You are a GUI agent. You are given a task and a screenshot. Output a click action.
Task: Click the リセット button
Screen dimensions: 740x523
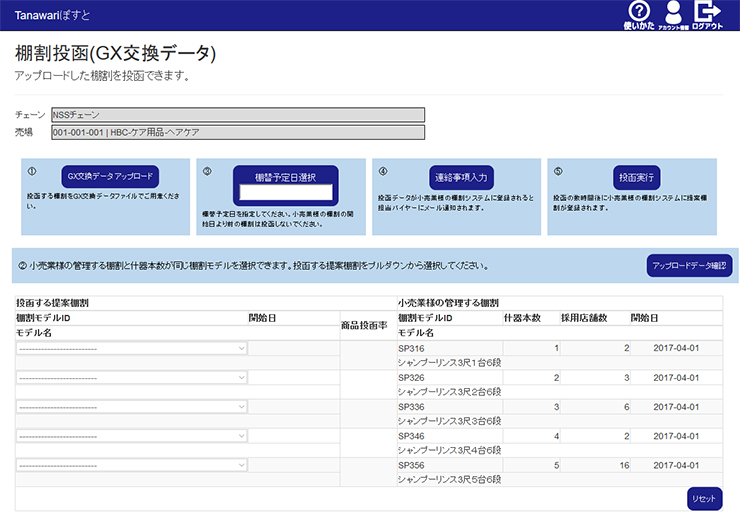(x=704, y=498)
